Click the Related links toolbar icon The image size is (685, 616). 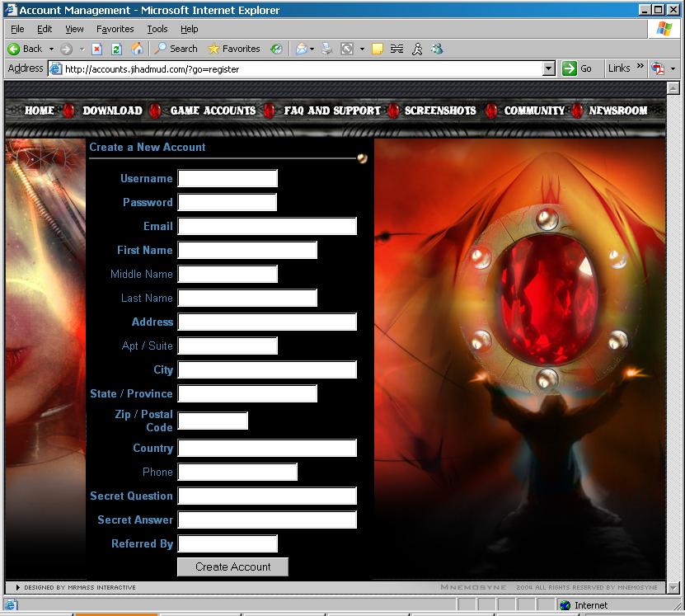tap(396, 49)
